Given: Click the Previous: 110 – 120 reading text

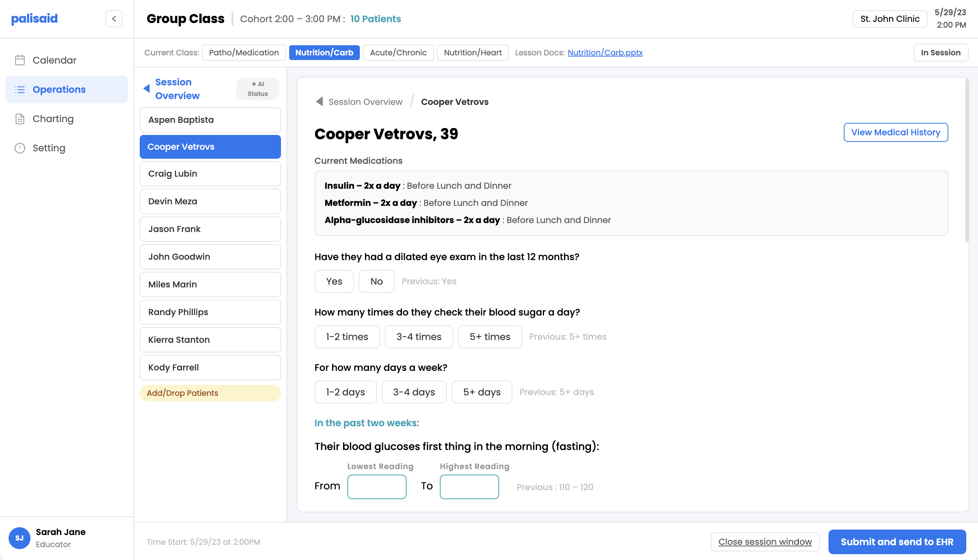Looking at the screenshot, I should coord(555,487).
